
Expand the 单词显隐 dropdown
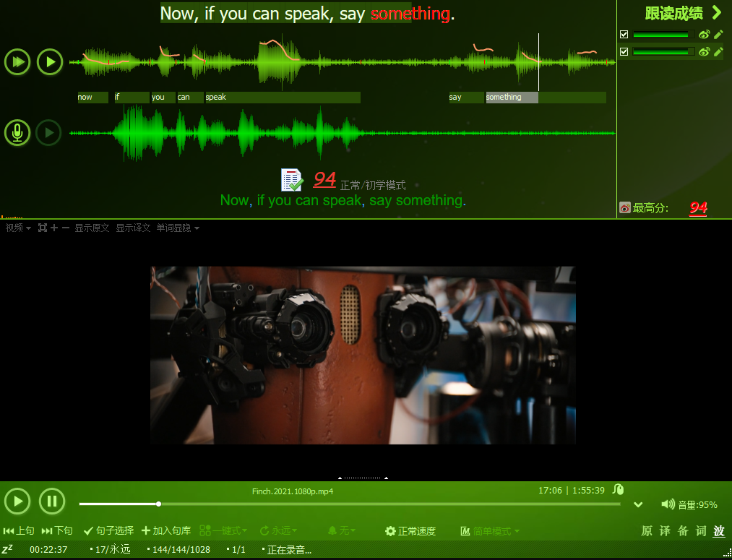(x=178, y=228)
